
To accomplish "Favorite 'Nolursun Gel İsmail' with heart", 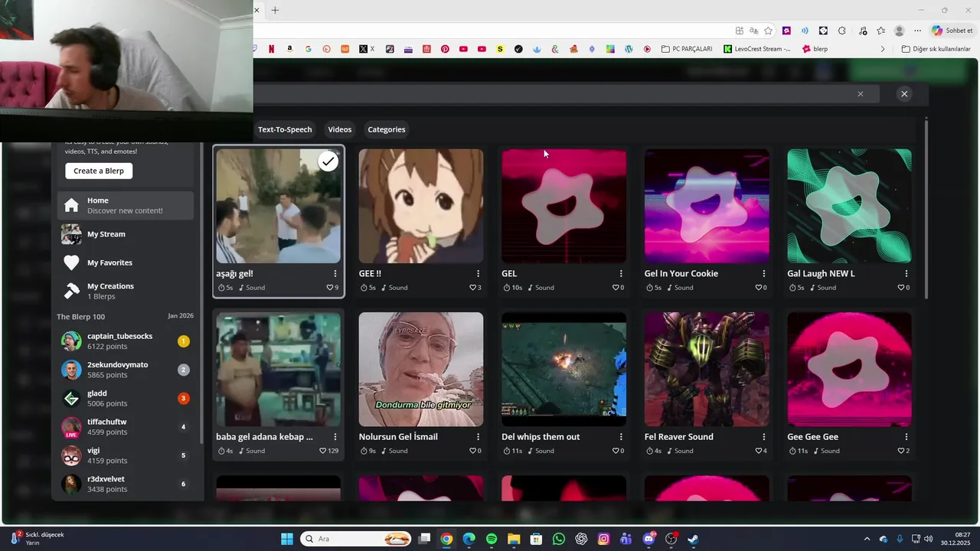I will (473, 451).
